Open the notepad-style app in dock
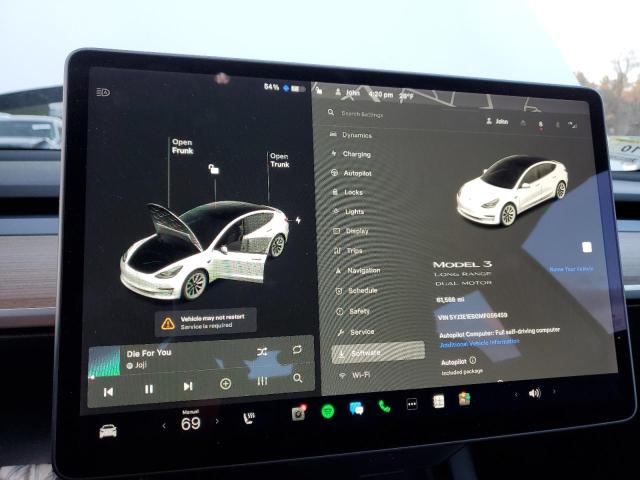The image size is (640, 480). [x=438, y=401]
